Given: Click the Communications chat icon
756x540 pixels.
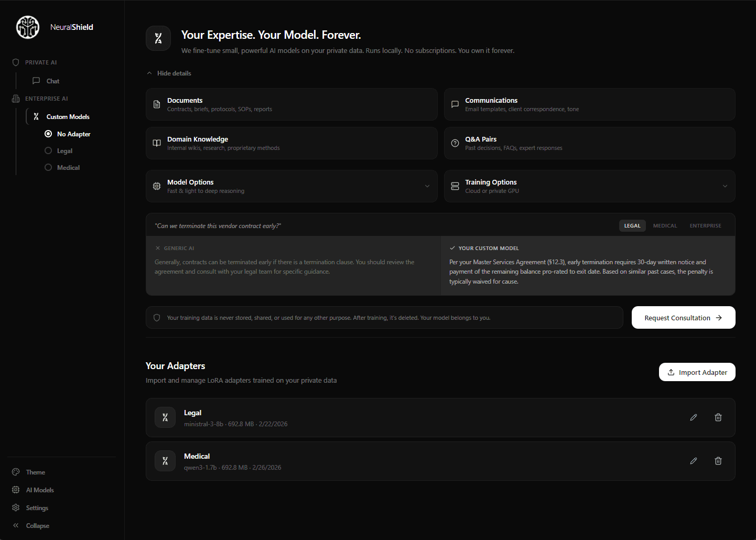Looking at the screenshot, I should [x=455, y=104].
